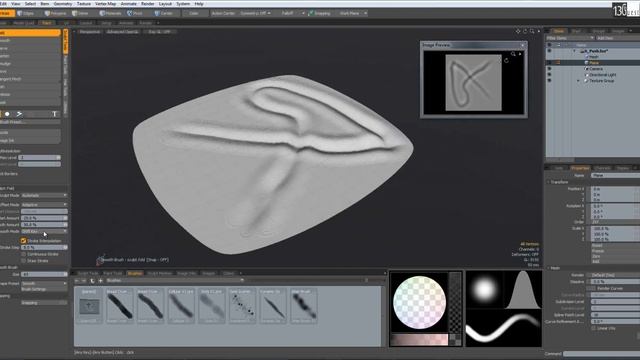Open the Texture menu
640x360 pixels.
click(84, 4)
